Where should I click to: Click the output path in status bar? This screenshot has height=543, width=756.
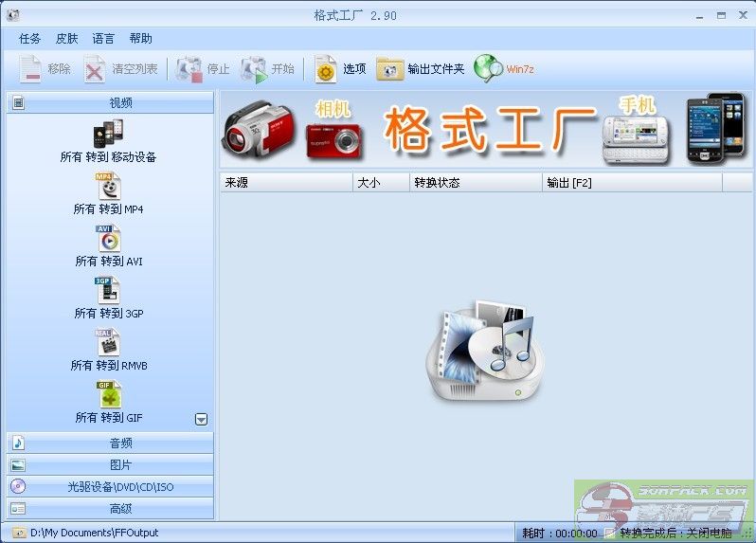pyautogui.click(x=95, y=534)
